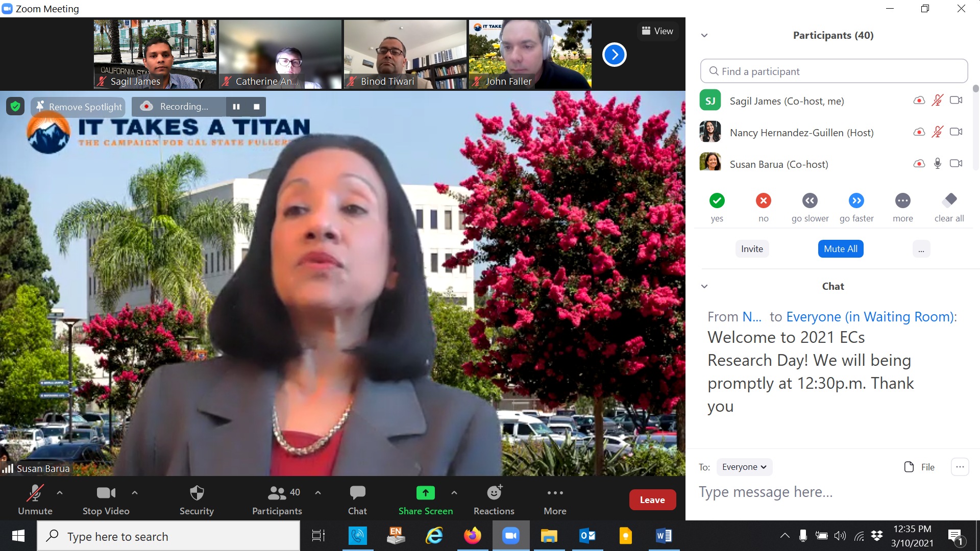The width and height of the screenshot is (980, 551).
Task: Click the Find a participant search field
Action: point(834,71)
